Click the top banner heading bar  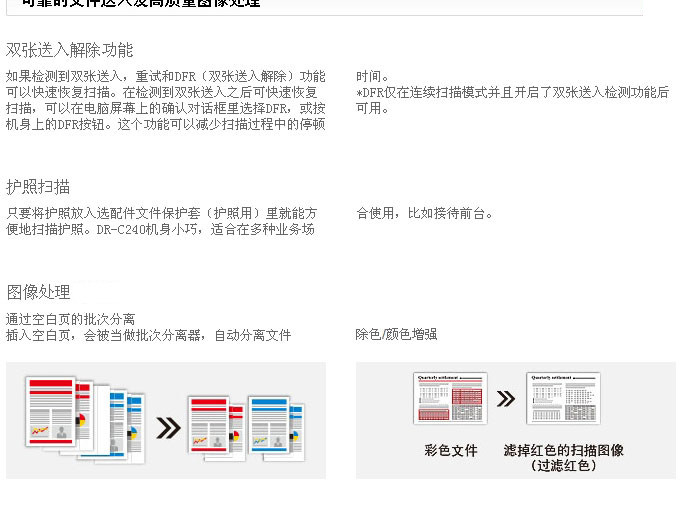point(324,7)
